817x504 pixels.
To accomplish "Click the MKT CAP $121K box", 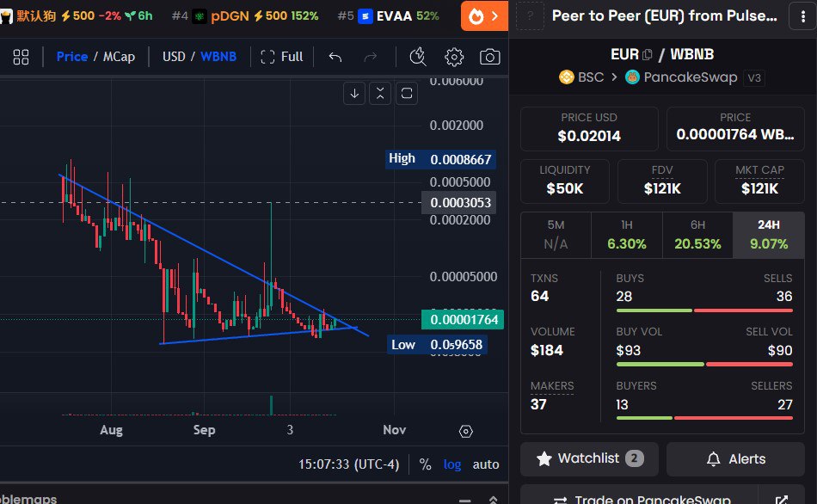I will [759, 181].
